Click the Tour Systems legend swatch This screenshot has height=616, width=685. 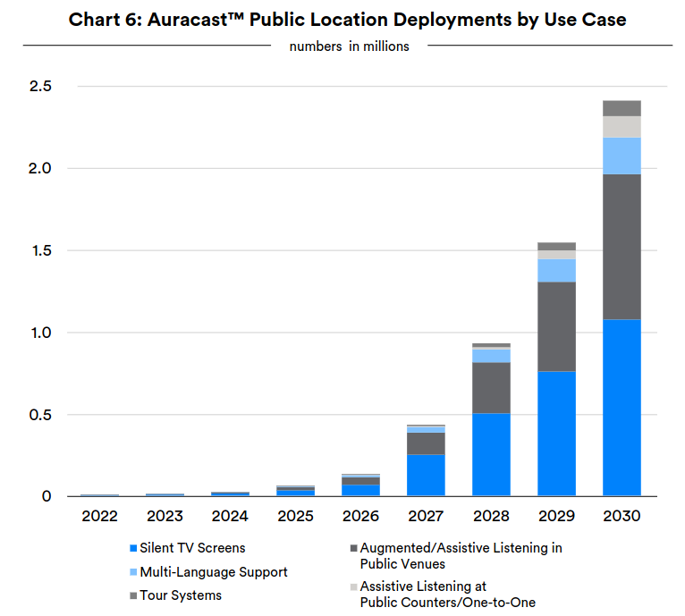coord(133,595)
